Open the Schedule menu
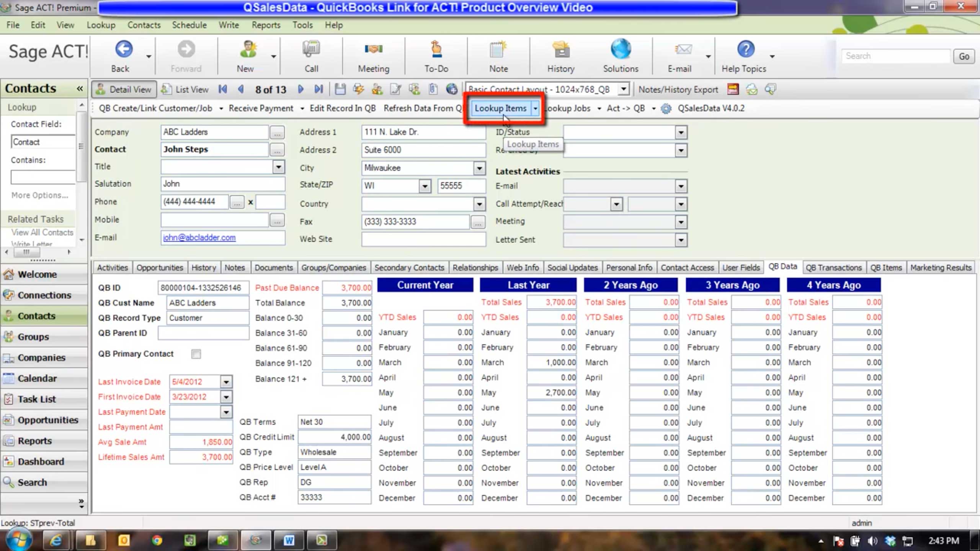The height and width of the screenshot is (551, 980). point(189,25)
